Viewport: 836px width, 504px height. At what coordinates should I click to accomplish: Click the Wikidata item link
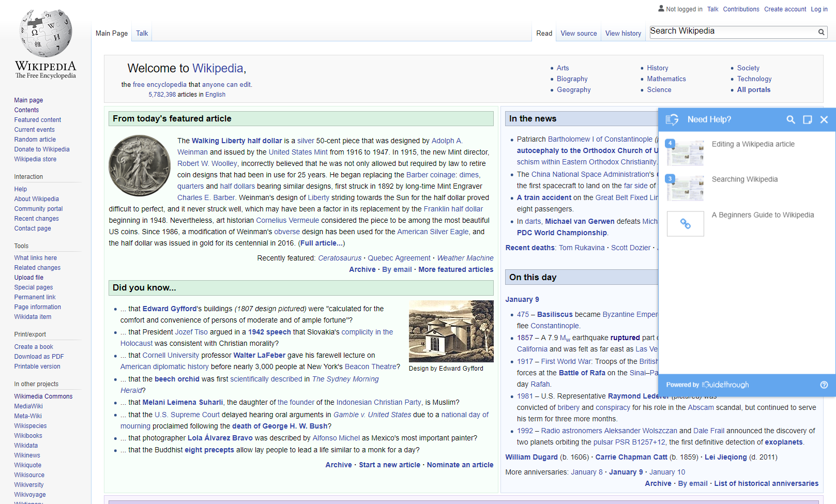(33, 317)
